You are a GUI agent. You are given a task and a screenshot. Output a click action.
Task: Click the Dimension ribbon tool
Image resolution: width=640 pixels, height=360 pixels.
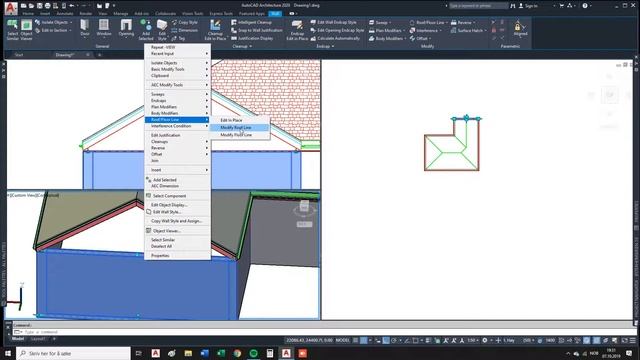[184, 30]
